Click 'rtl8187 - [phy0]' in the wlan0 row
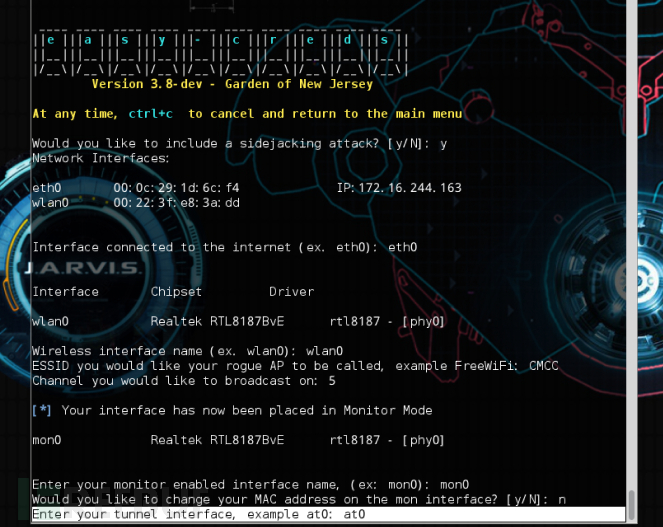The width and height of the screenshot is (663, 527). (x=387, y=321)
